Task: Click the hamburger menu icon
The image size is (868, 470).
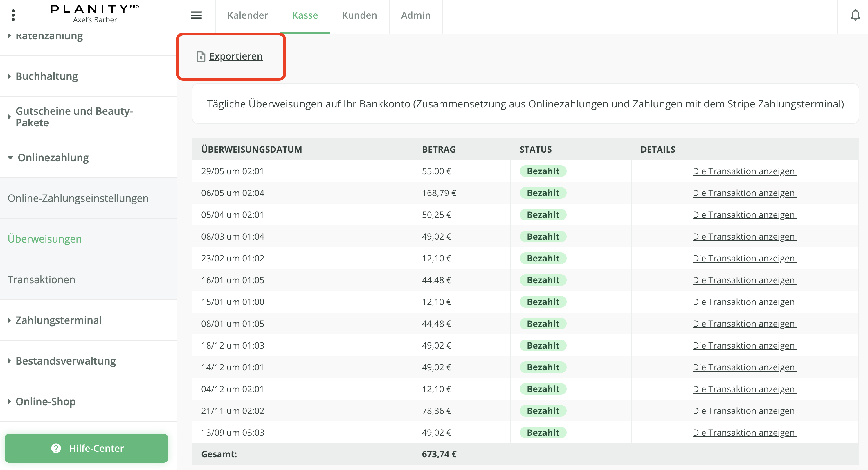Action: (196, 15)
